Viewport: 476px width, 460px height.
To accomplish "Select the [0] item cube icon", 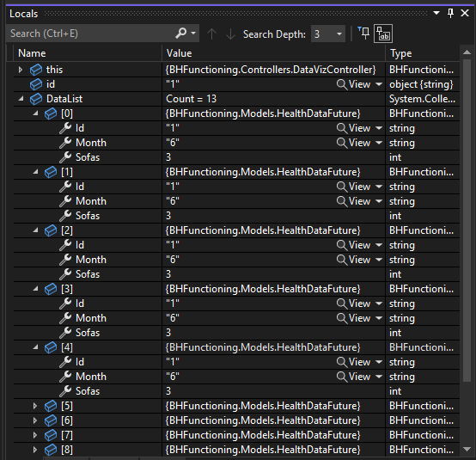I will [x=51, y=113].
